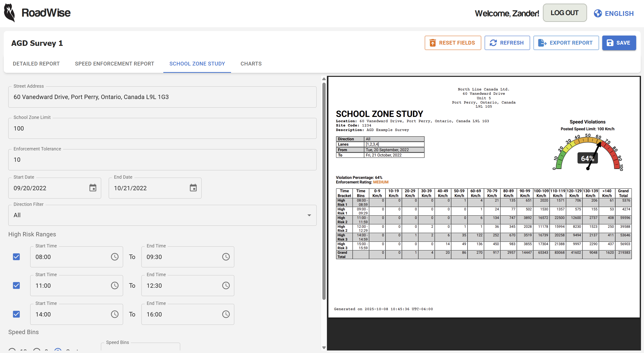The image size is (644, 353).
Task: Click the form scrollbar up arrow
Action: [324, 79]
